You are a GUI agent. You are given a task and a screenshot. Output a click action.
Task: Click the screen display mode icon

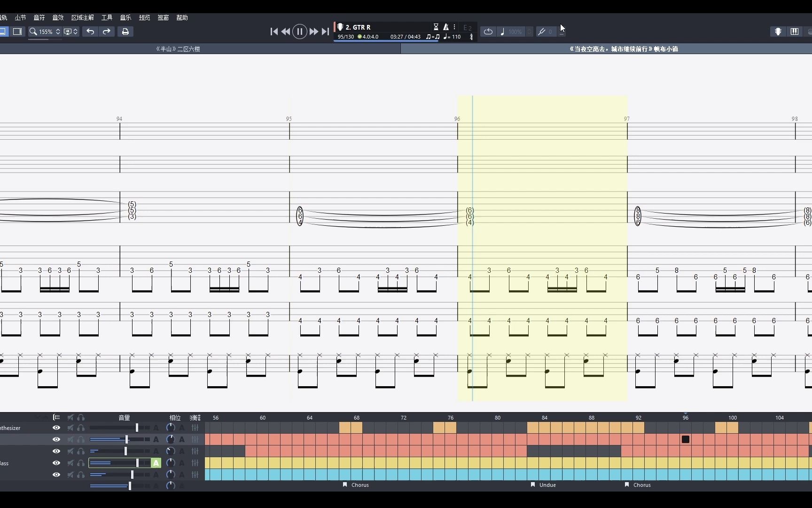pos(68,32)
